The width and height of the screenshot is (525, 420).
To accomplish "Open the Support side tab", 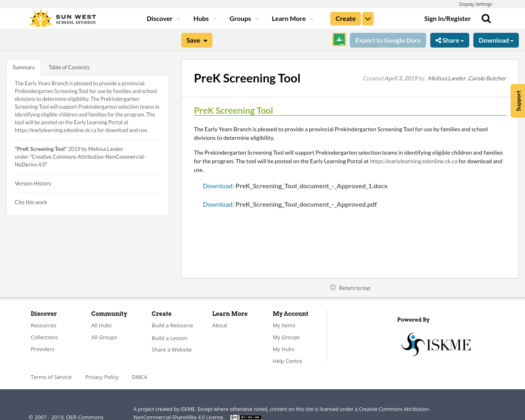I will (x=518, y=101).
